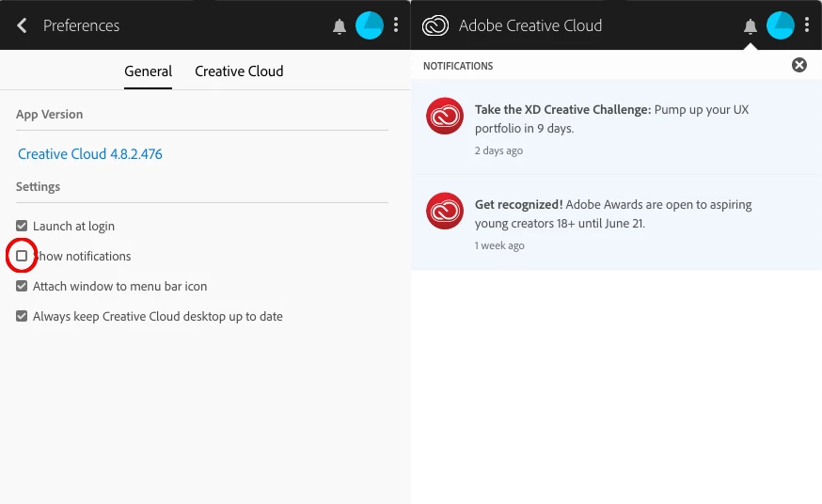Screen dimensions: 822x504
Task: Click the Get recognized notification icon
Action: pos(445,211)
